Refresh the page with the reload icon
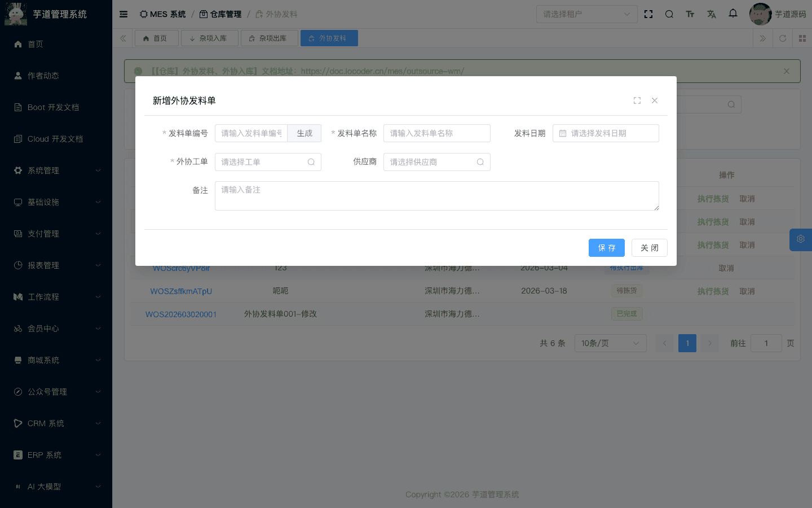Image resolution: width=812 pixels, height=508 pixels. coord(783,38)
